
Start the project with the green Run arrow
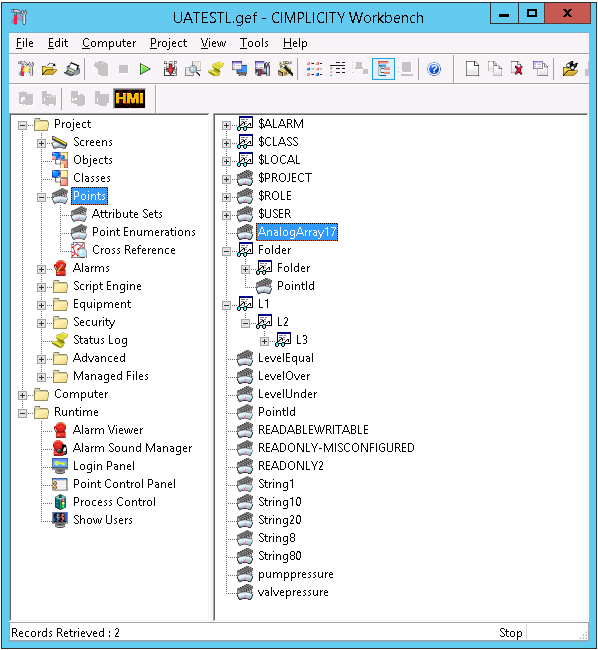(x=145, y=69)
